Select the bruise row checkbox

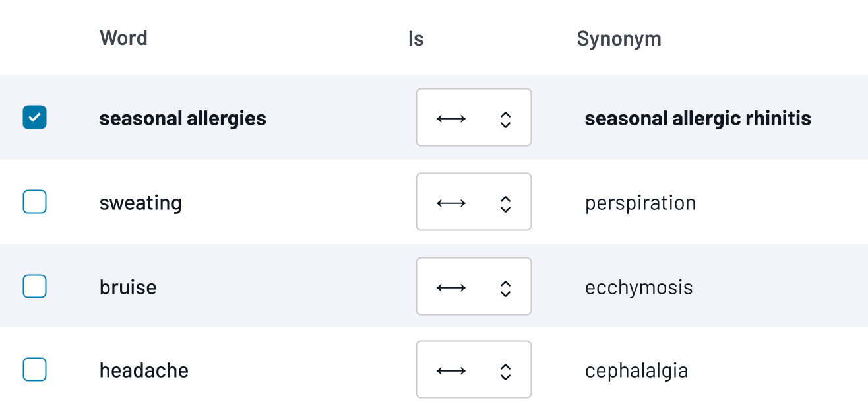35,287
